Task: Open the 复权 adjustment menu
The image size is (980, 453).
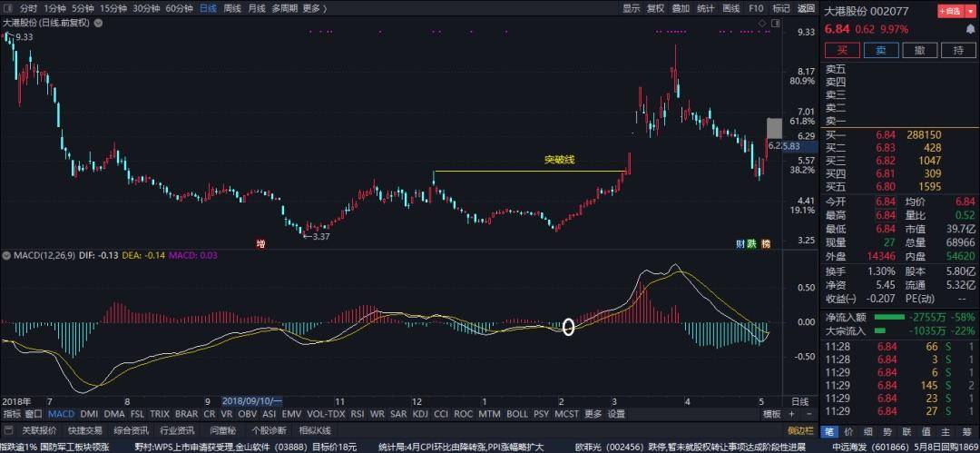Action: (x=656, y=8)
